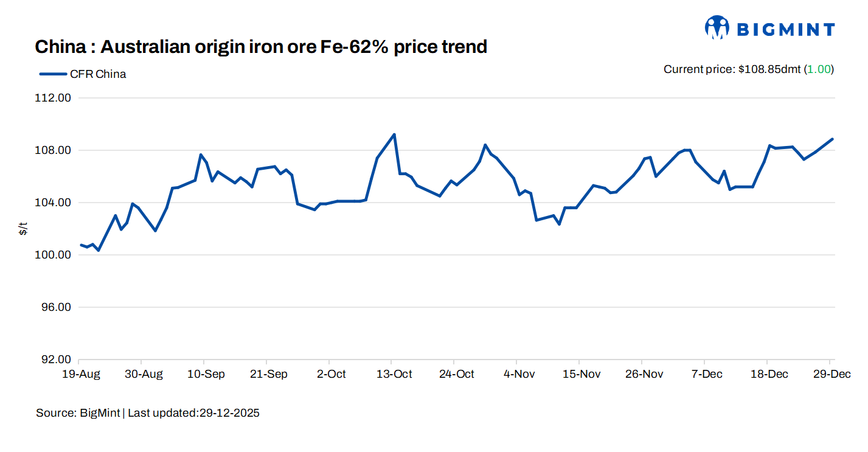Image resolution: width=868 pixels, height=452 pixels.
Task: Click the BIGMINT brand name text
Action: (x=785, y=29)
